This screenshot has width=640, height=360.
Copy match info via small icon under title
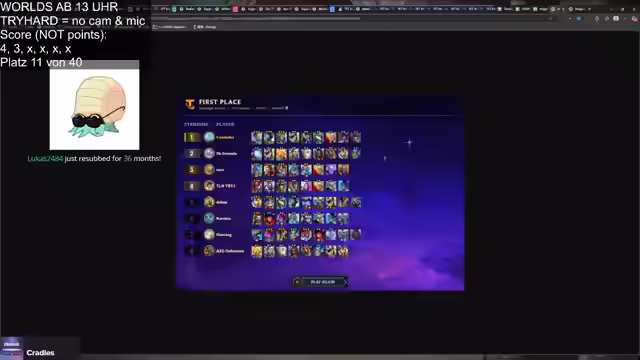point(287,108)
